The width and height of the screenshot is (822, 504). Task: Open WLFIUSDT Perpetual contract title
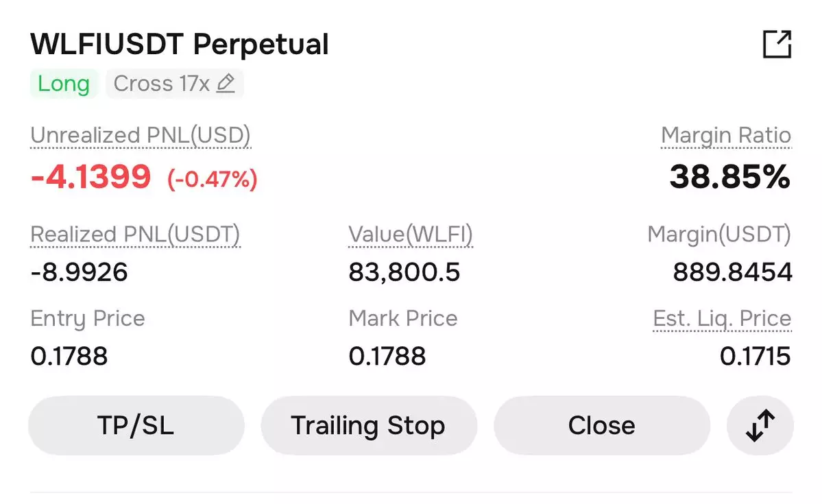click(180, 45)
